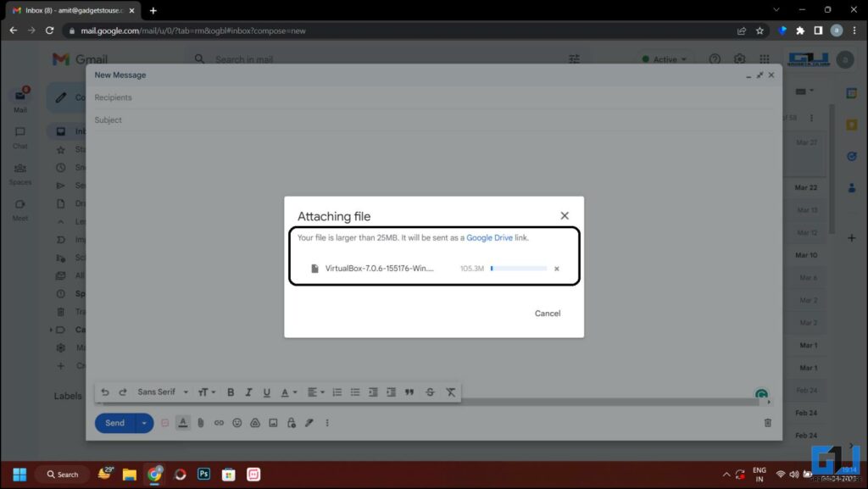Click the insert photo icon
The image size is (868, 489).
click(273, 423)
